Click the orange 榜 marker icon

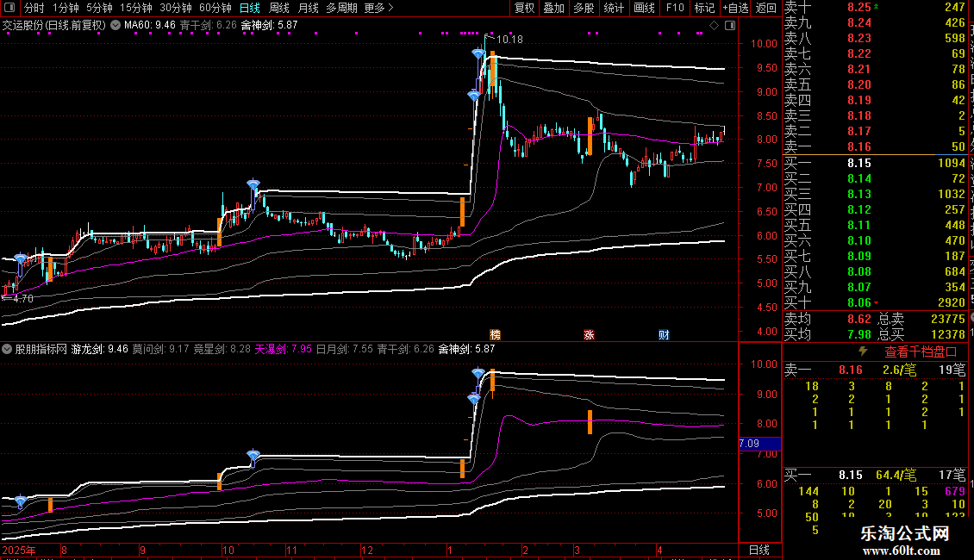pos(495,334)
